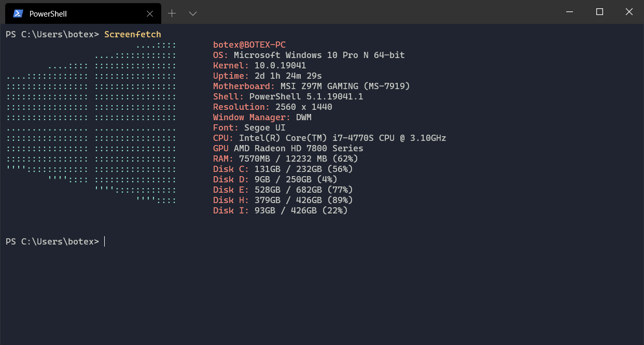Click the Kernel 10.0.19041 line

point(260,66)
